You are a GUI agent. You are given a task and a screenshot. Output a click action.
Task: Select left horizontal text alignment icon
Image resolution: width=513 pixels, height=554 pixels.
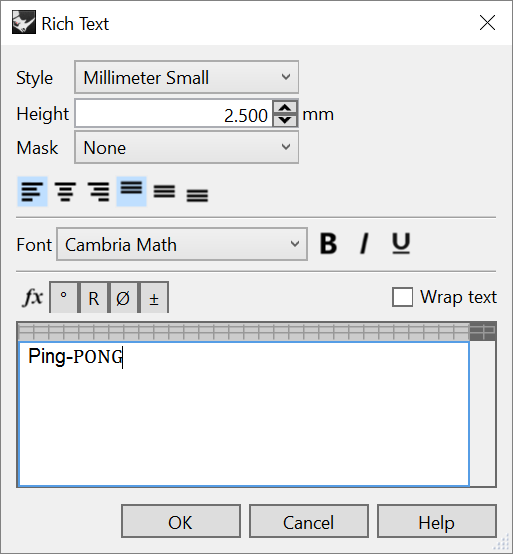coord(32,191)
